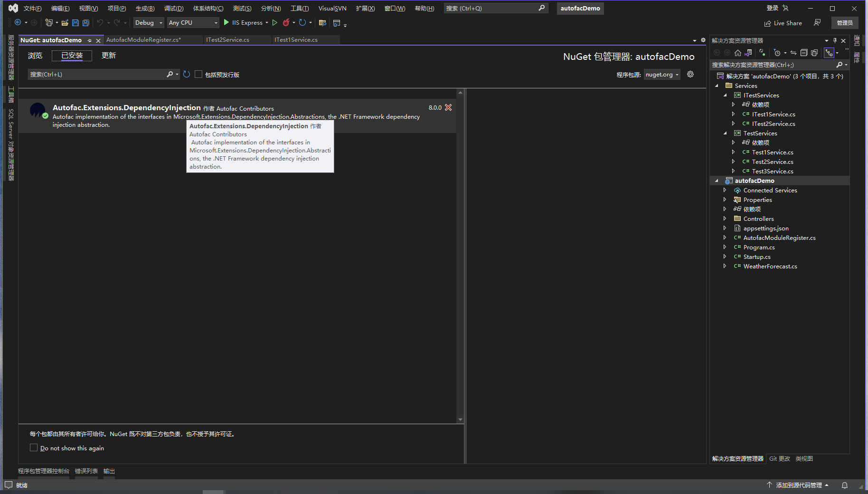Click the Solution Explorer search field
Viewport: 868px width, 494px height.
click(773, 65)
